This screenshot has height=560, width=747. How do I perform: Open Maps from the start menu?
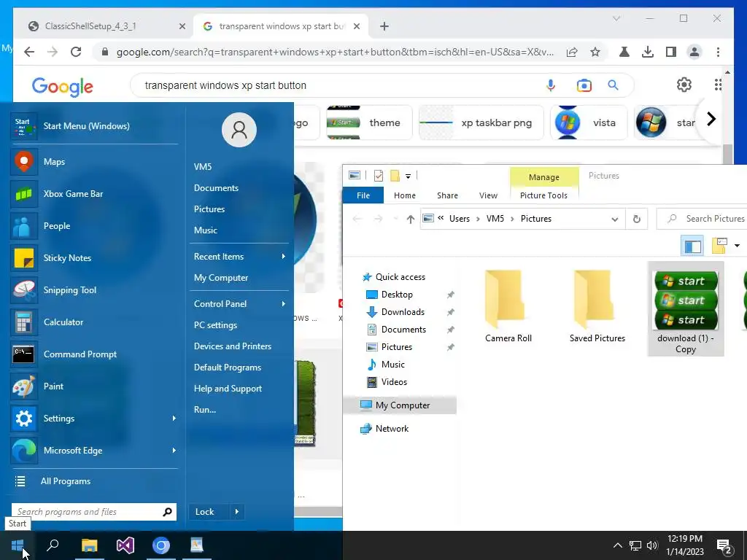click(x=94, y=162)
